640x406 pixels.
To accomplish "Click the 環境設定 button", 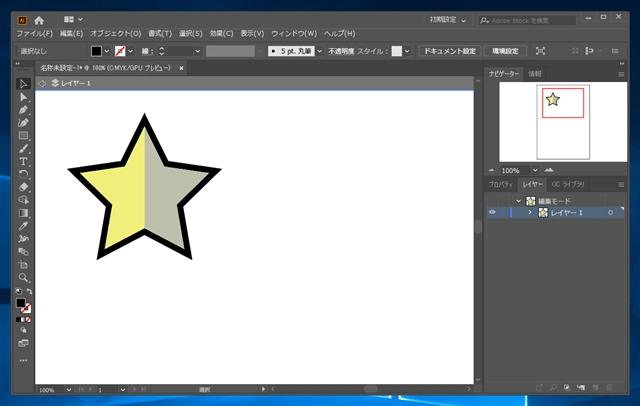I will coord(505,51).
